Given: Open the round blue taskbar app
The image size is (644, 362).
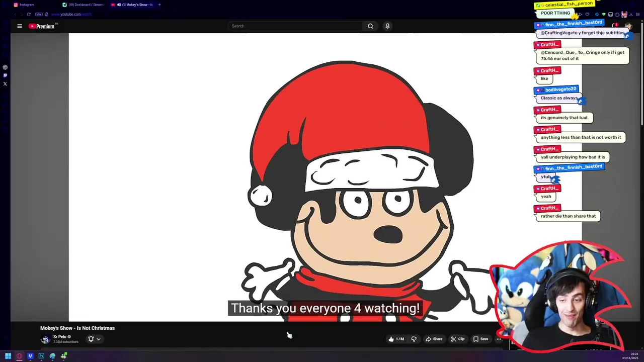Looking at the screenshot, I should (x=52, y=356).
